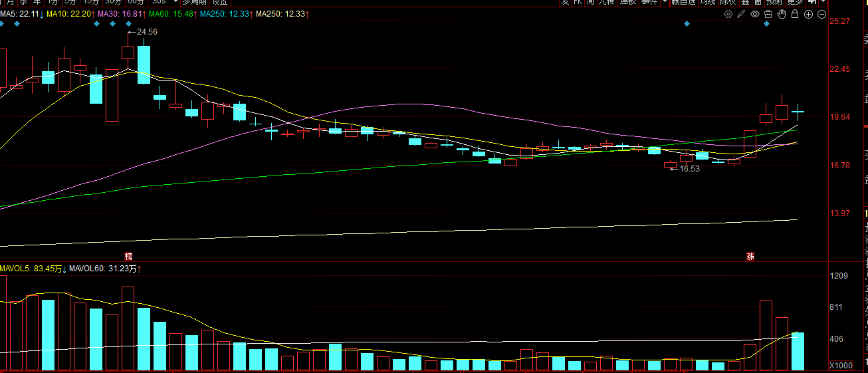Click the 406 volume axis value
The width and height of the screenshot is (868, 373).
tap(837, 339)
